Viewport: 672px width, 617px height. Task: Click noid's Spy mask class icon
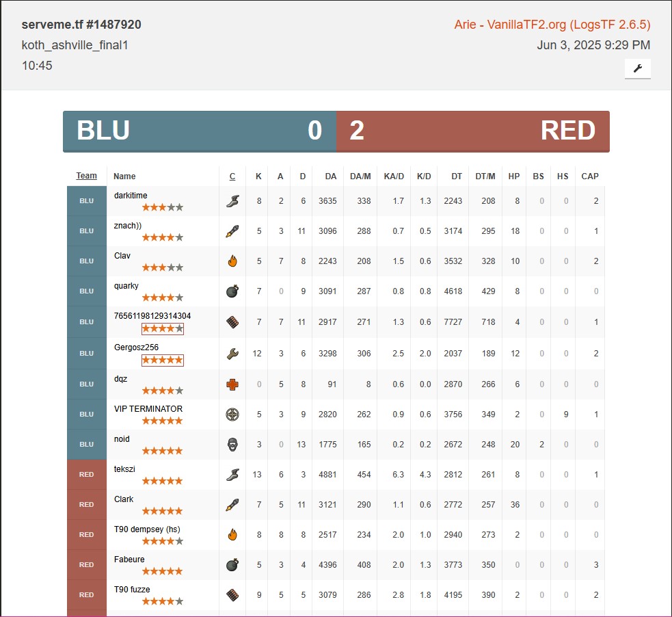232,445
